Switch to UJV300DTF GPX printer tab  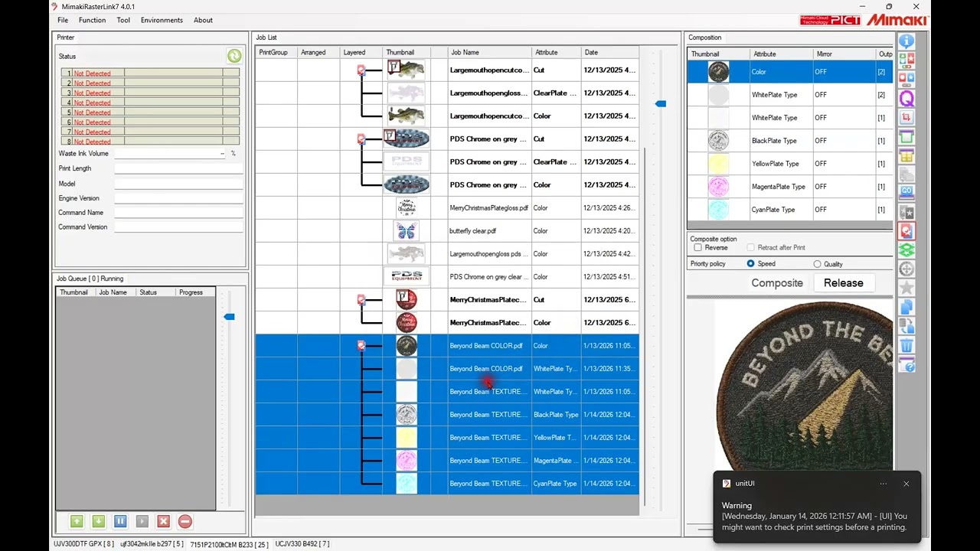coord(83,544)
